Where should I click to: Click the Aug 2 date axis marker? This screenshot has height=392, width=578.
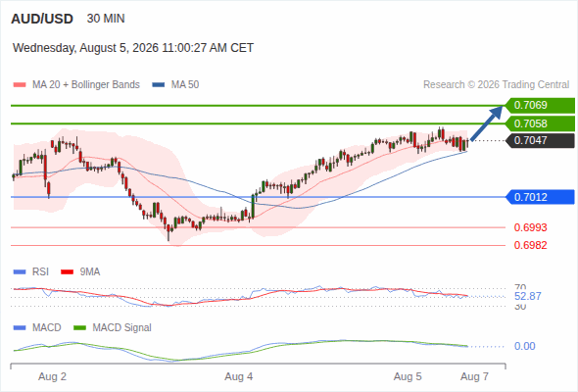[x=52, y=376]
